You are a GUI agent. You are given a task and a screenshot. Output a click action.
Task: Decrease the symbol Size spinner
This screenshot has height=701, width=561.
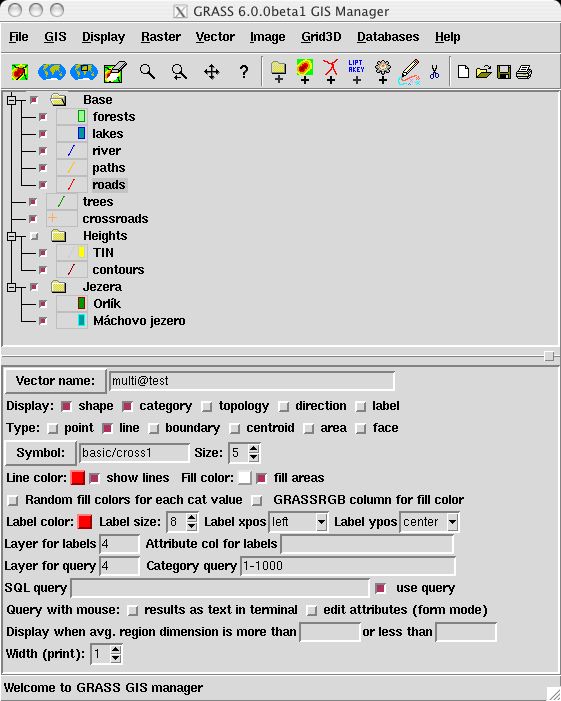coord(253,457)
